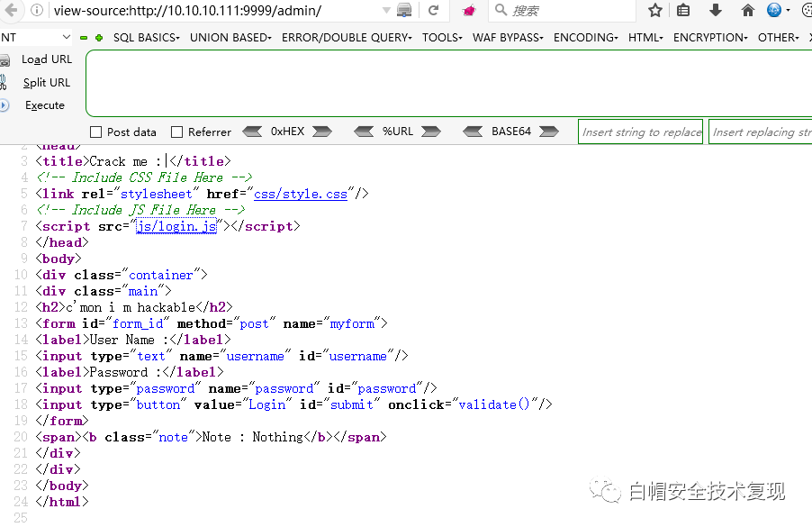Open SQL BASICS menu
The width and height of the screenshot is (812, 527).
tap(147, 38)
